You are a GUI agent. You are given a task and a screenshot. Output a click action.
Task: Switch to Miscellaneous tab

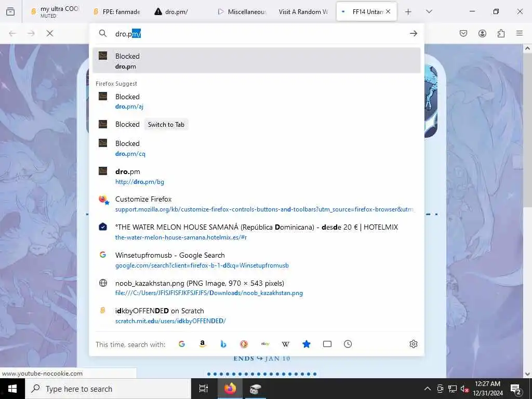tap(242, 11)
